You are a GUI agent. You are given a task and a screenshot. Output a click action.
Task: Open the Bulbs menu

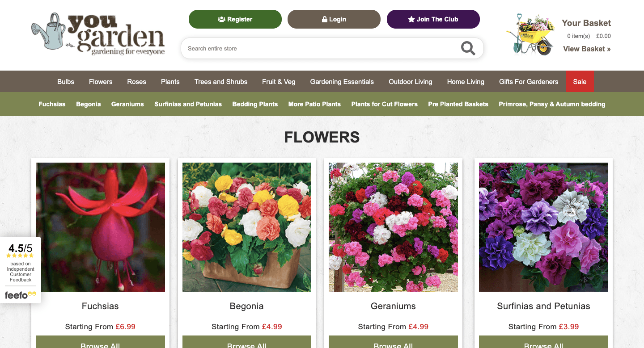pos(66,82)
